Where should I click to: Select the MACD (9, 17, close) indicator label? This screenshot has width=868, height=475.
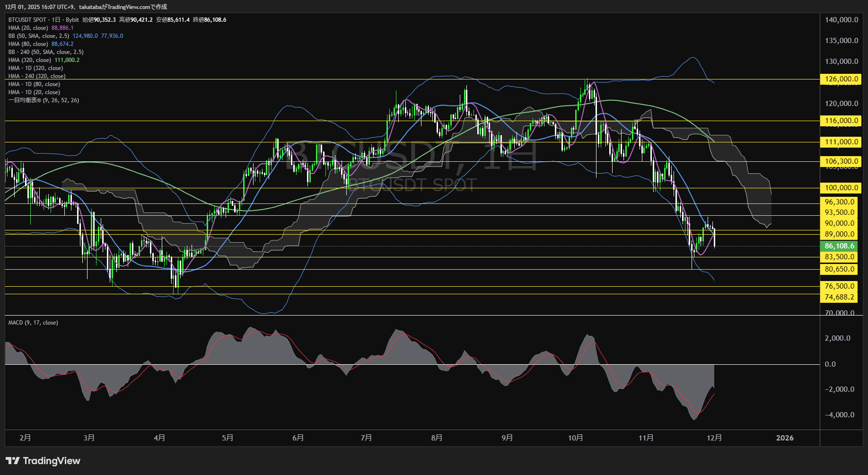coord(33,323)
